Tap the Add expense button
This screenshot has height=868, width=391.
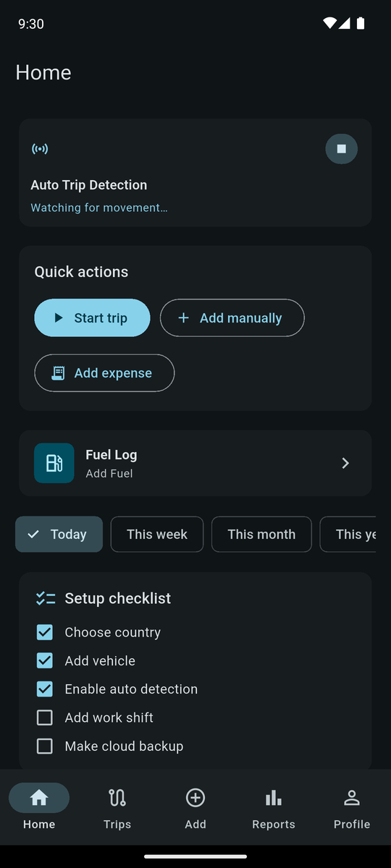(x=104, y=373)
